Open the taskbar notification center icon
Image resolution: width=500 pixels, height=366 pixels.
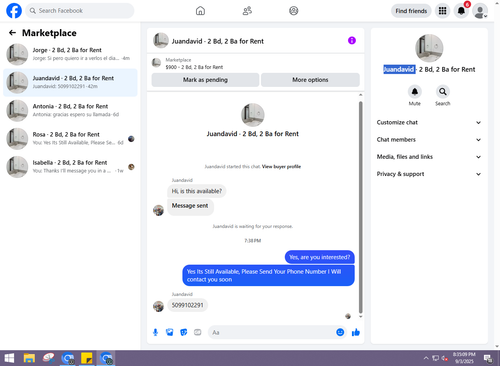point(488,358)
